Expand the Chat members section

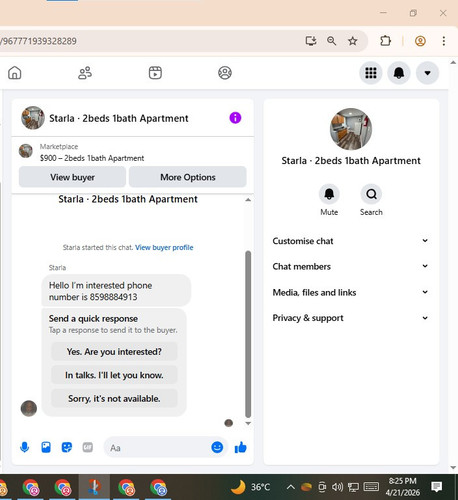[x=350, y=266]
